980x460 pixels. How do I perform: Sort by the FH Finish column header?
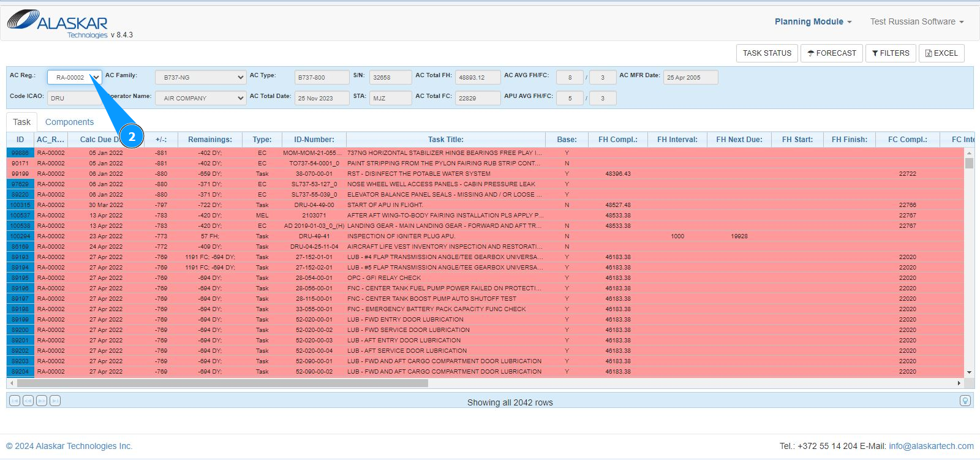[x=850, y=140]
